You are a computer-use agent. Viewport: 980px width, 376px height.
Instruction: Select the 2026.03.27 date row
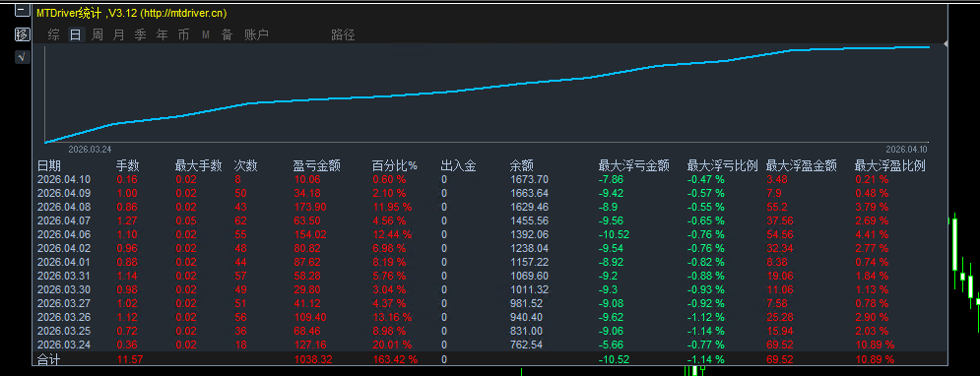64,303
